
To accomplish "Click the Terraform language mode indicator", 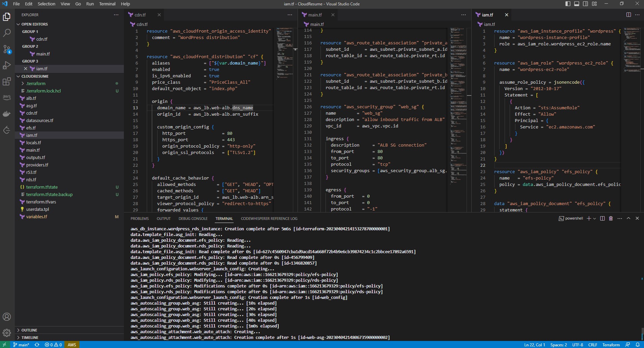I will [611, 345].
